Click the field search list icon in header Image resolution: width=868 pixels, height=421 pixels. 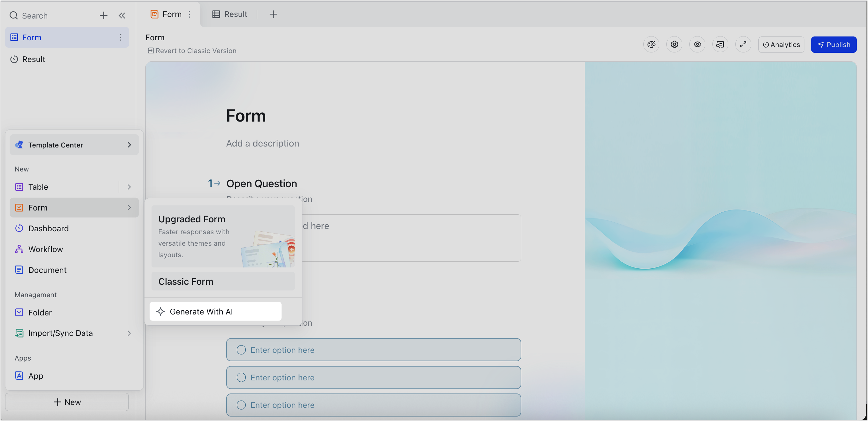(x=720, y=44)
